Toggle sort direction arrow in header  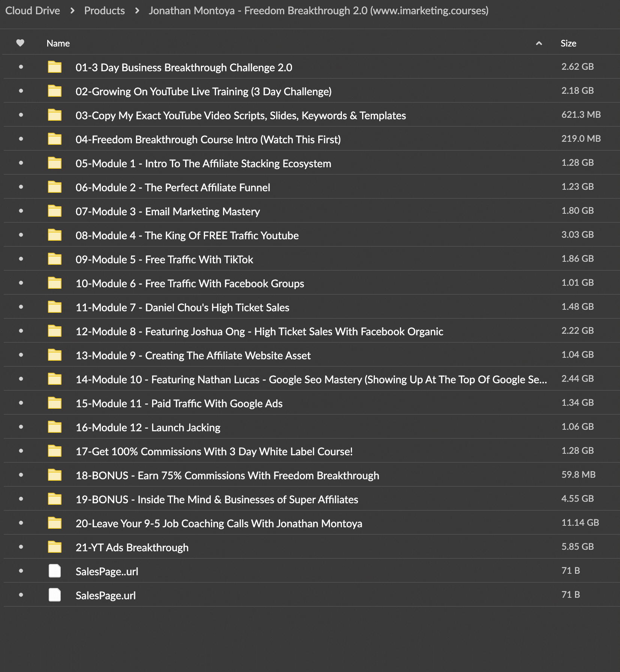point(539,43)
